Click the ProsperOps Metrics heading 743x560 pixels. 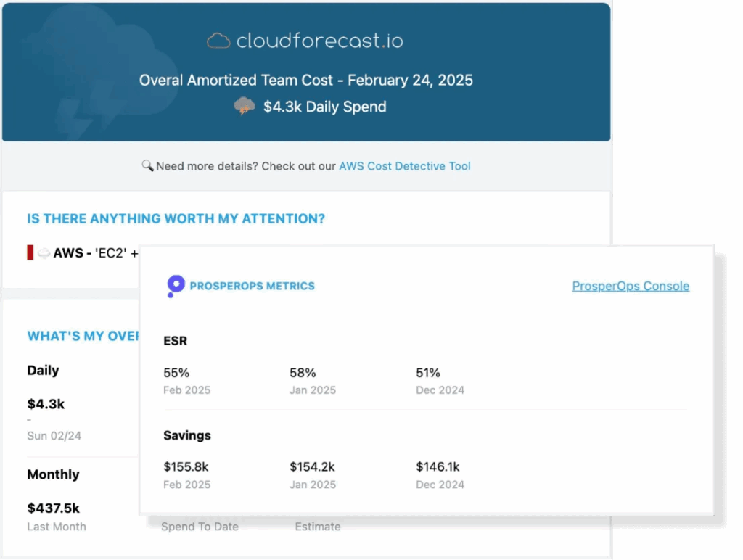pos(252,286)
